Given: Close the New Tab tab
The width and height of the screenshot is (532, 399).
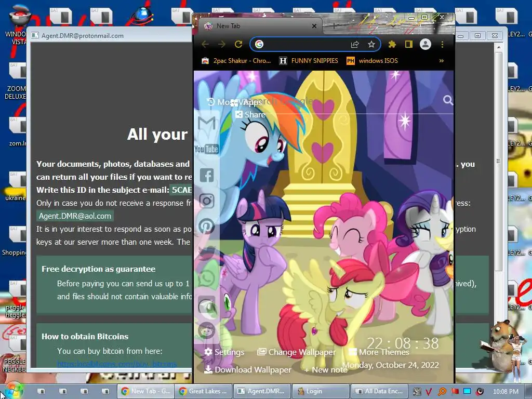Looking at the screenshot, I should [x=314, y=26].
